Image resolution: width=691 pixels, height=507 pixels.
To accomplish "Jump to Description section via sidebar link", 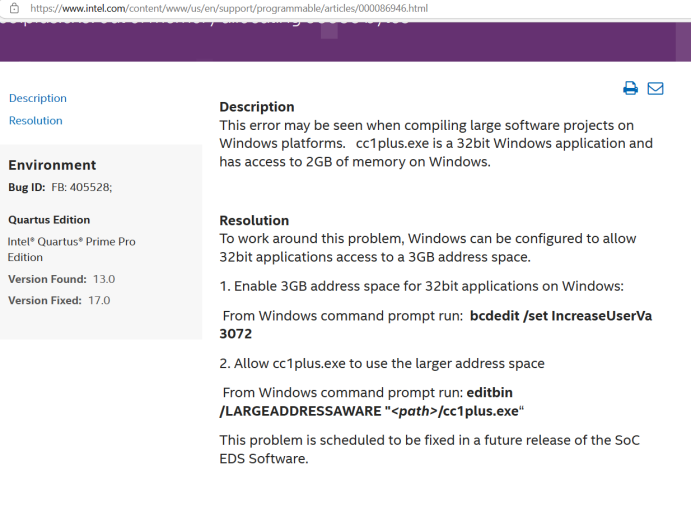I will (38, 98).
